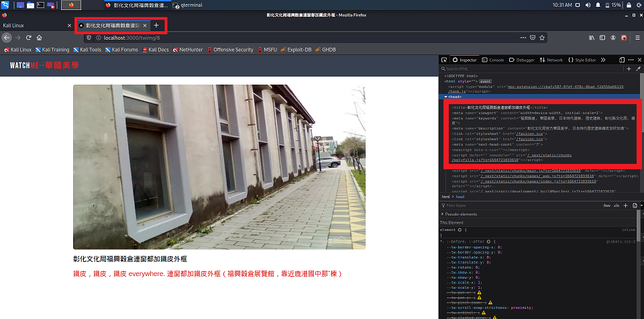Click the tracking protection shield icon
The height and width of the screenshot is (319, 644).
tap(89, 38)
